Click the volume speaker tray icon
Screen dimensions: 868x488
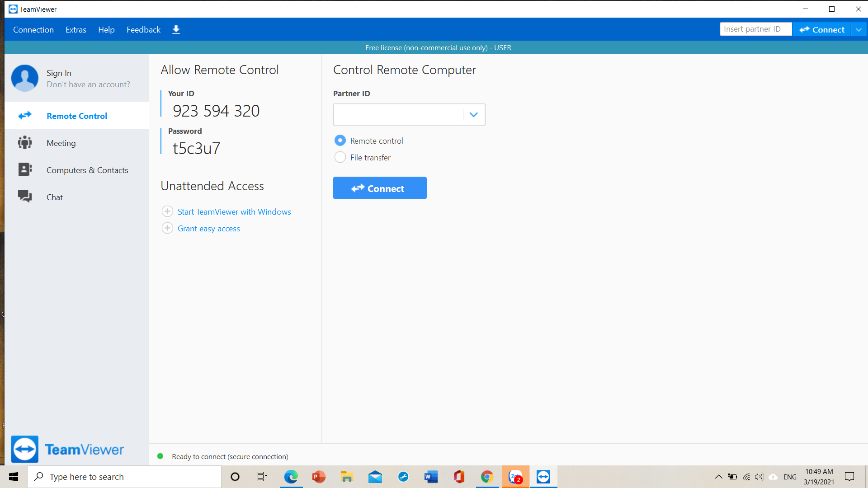(x=759, y=477)
